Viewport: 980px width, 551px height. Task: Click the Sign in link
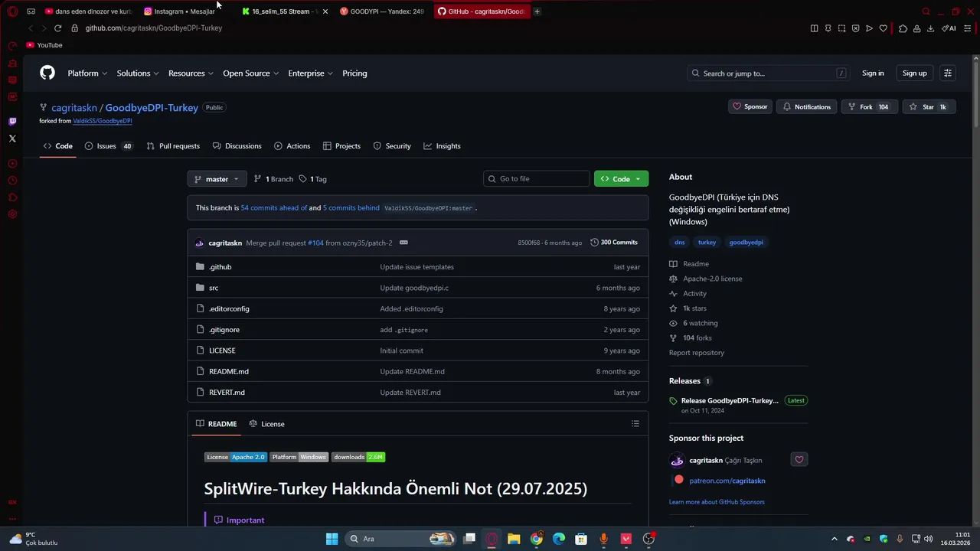tap(873, 73)
